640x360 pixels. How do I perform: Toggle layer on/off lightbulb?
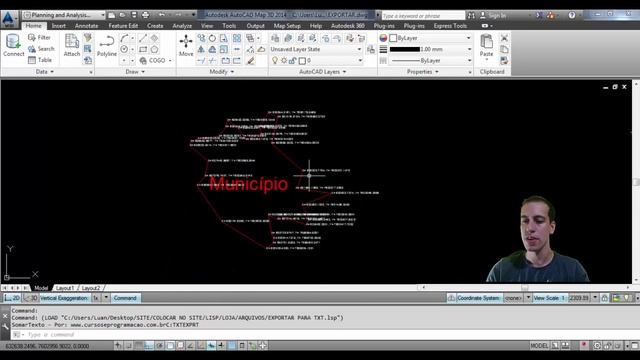tap(275, 60)
